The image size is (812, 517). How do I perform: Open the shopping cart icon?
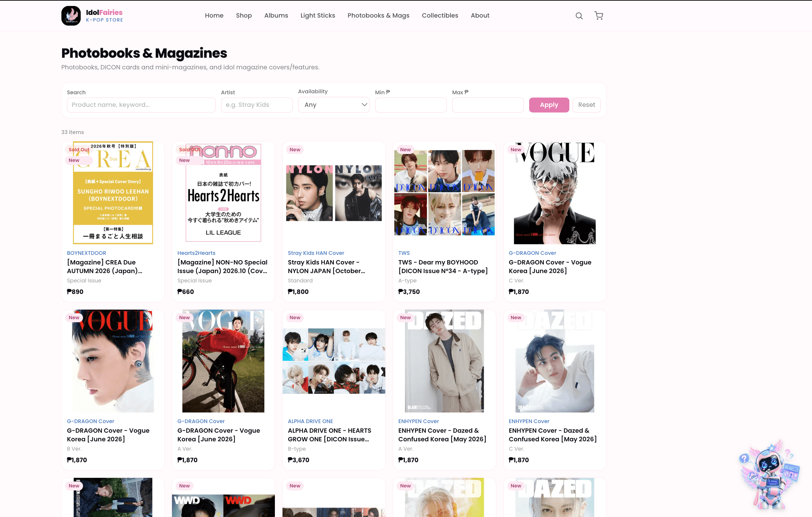tap(599, 16)
